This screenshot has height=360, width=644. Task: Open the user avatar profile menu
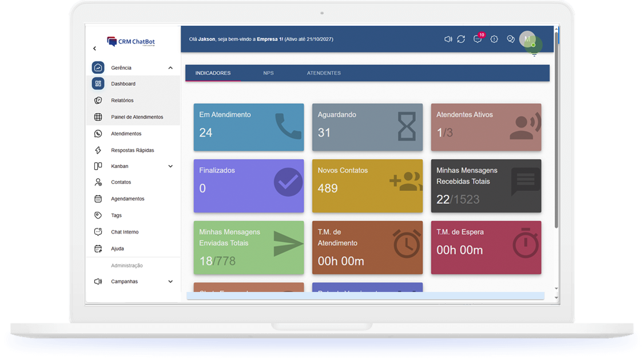coord(527,39)
